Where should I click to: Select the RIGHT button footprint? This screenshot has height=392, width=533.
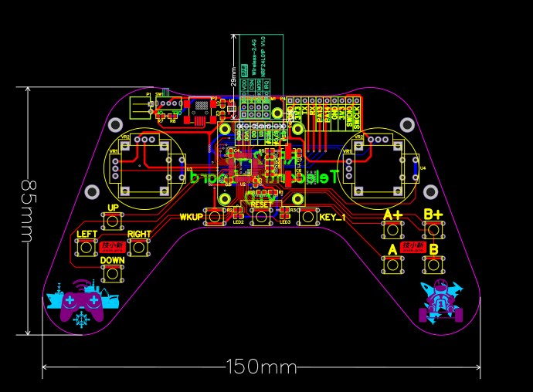click(139, 247)
